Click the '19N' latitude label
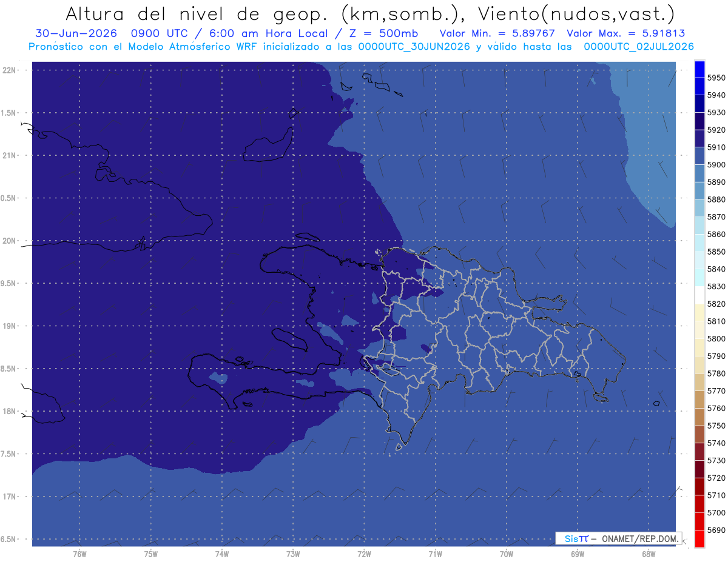Image resolution: width=728 pixels, height=562 pixels. (x=9, y=326)
